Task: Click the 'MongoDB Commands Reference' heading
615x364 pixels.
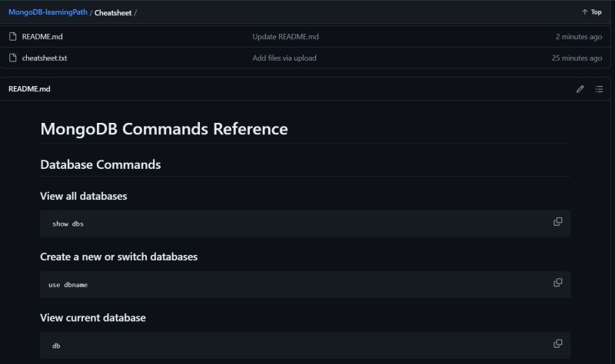Action: [164, 129]
